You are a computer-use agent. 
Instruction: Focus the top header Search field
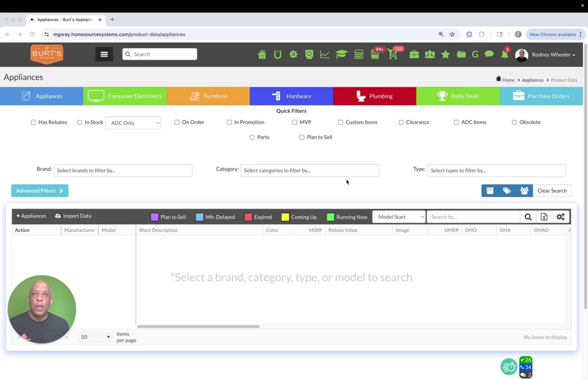[x=160, y=54]
